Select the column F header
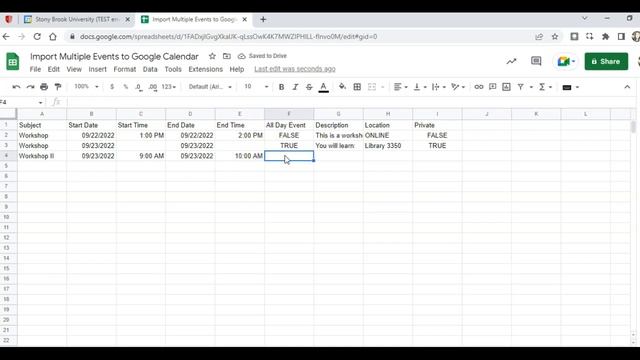The width and height of the screenshot is (640, 360). point(289,114)
